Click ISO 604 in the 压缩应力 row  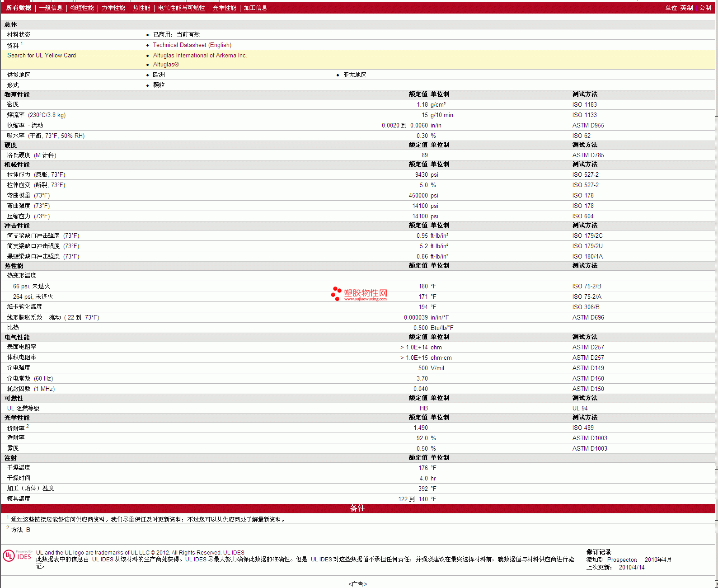pos(583,216)
